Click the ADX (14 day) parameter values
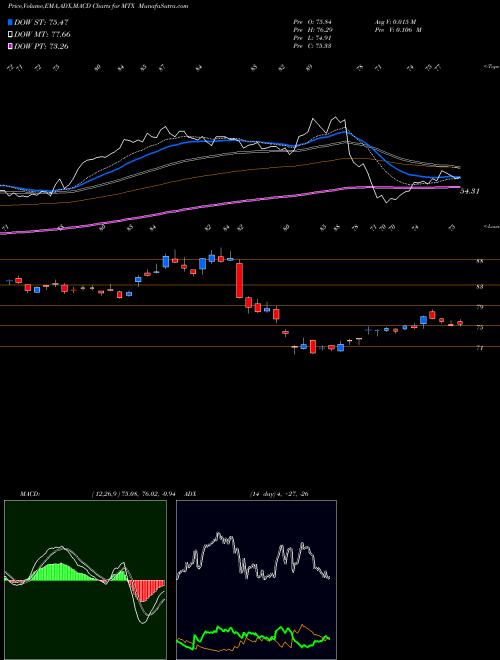Viewport: 500px width, 660px height. coord(277,494)
